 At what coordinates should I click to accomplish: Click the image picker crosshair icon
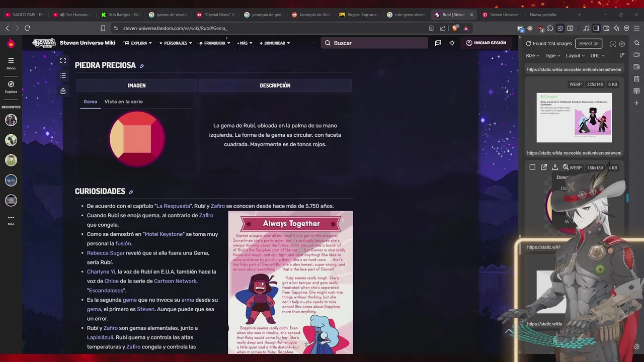613,44
